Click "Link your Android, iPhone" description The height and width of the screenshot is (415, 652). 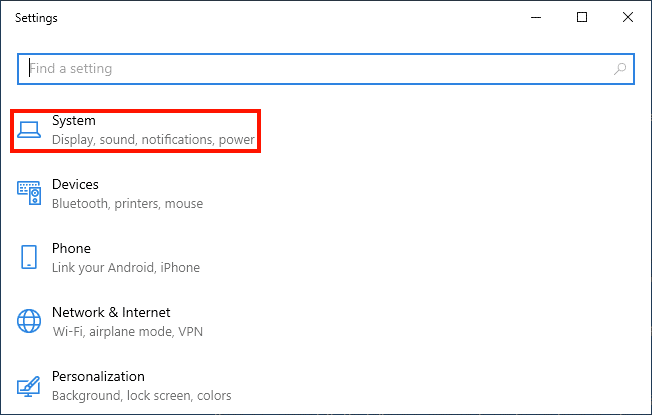(x=126, y=268)
